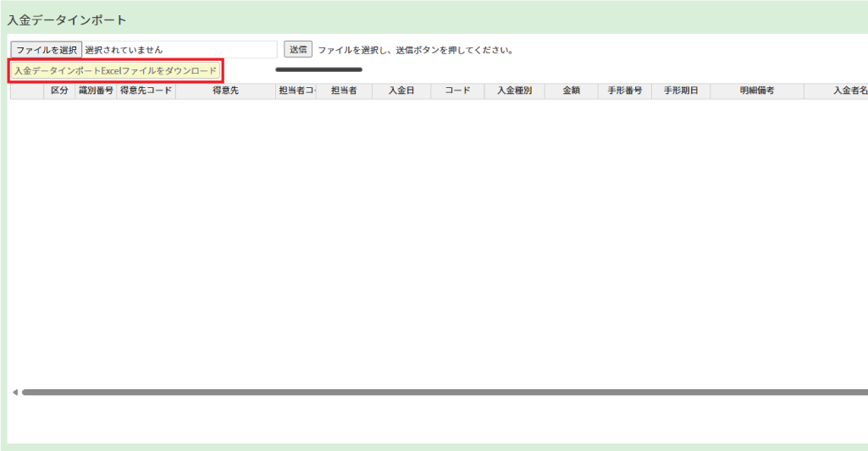Download the 入金データインポートExcelファイル template
The height and width of the screenshot is (451, 868).
pyautogui.click(x=115, y=71)
